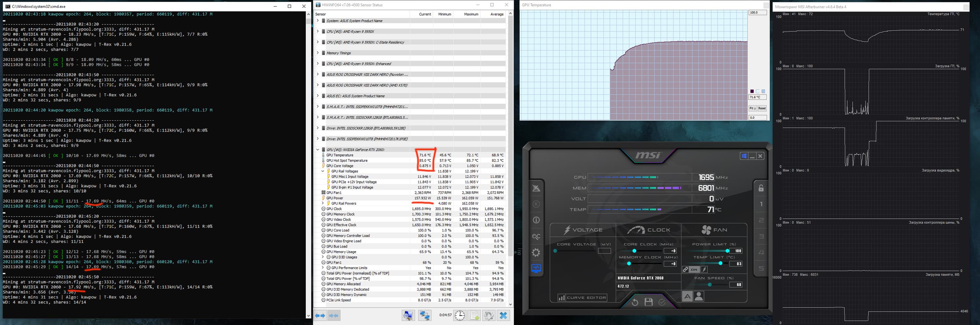Select Afterburner profile slot 1

[x=761, y=204]
